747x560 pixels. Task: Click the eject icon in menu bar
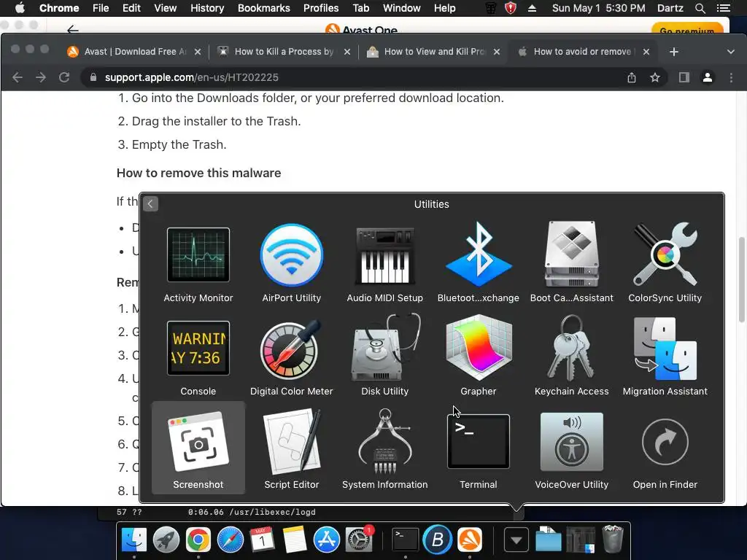coord(532,8)
